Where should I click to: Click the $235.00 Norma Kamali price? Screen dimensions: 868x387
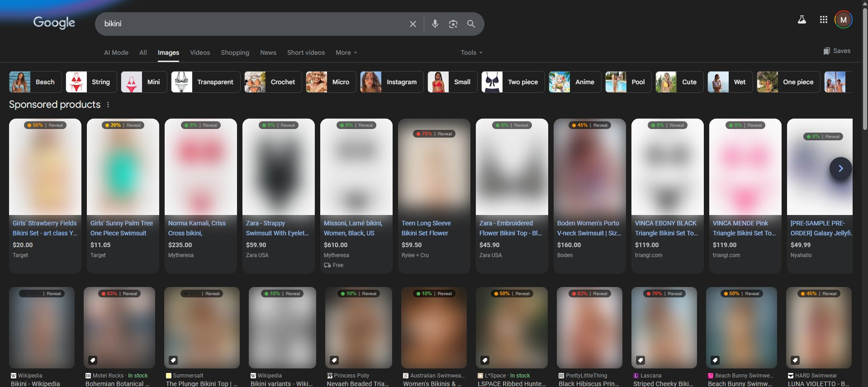(x=180, y=245)
